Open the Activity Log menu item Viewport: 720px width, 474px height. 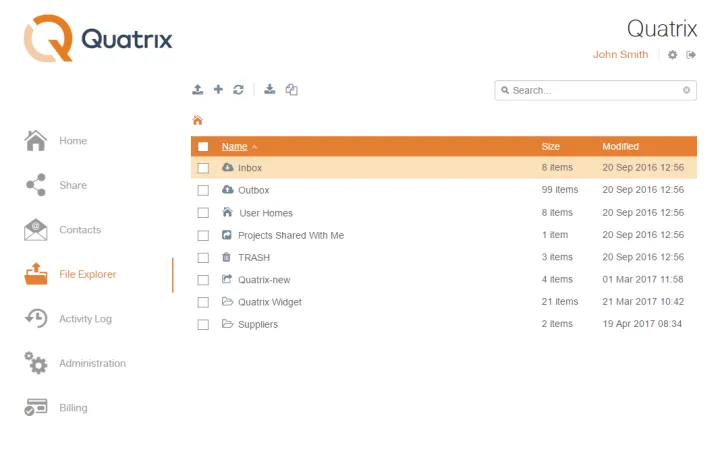tap(85, 319)
